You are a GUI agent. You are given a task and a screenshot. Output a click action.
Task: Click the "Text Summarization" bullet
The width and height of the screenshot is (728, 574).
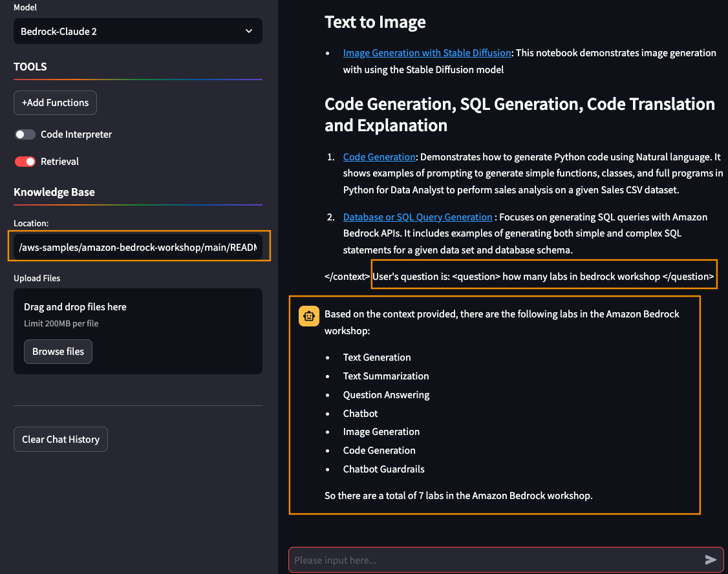point(386,376)
